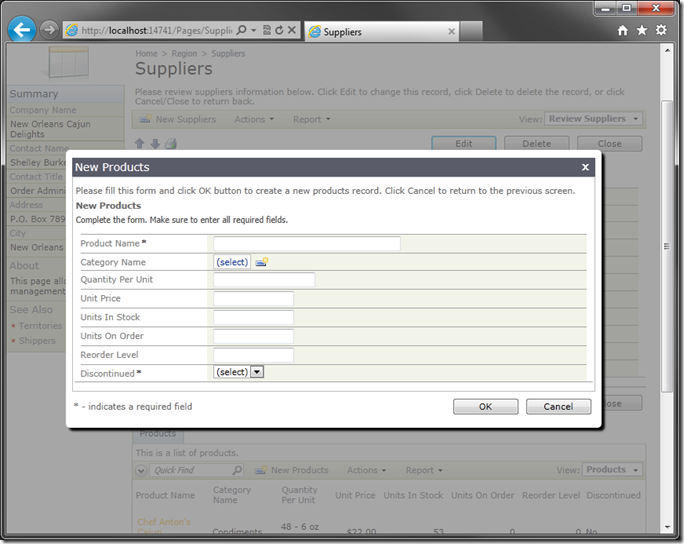Viewport: 684px width, 544px height.
Task: Click the page scrollbar up arrow
Action: point(667,50)
